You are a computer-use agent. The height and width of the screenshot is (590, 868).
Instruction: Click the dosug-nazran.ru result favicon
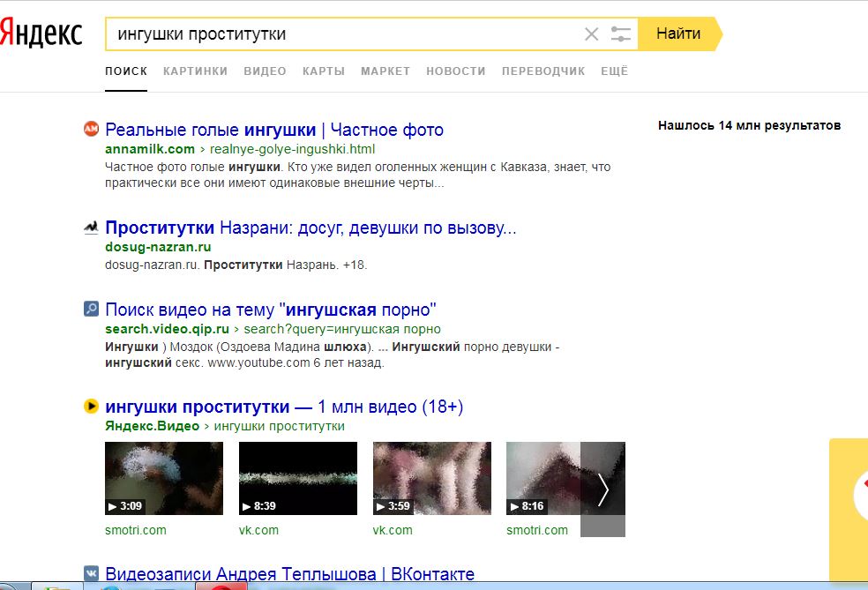click(x=91, y=227)
